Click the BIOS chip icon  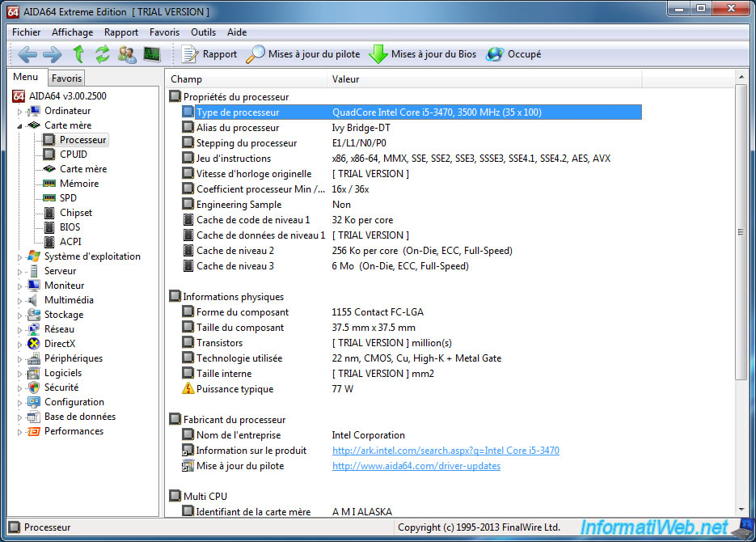[x=49, y=227]
